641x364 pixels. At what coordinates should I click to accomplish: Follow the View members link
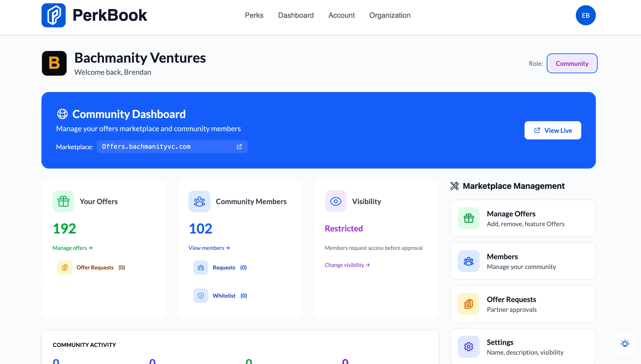pyautogui.click(x=209, y=248)
